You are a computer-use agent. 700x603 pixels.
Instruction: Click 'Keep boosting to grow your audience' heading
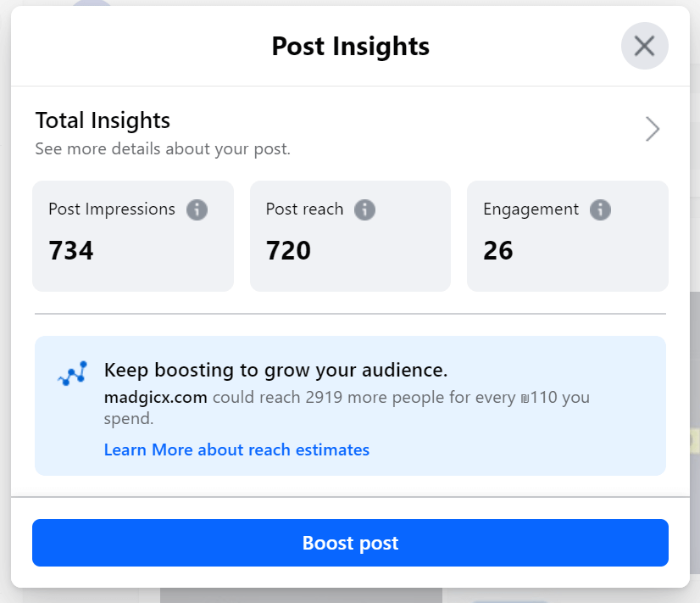pos(275,371)
